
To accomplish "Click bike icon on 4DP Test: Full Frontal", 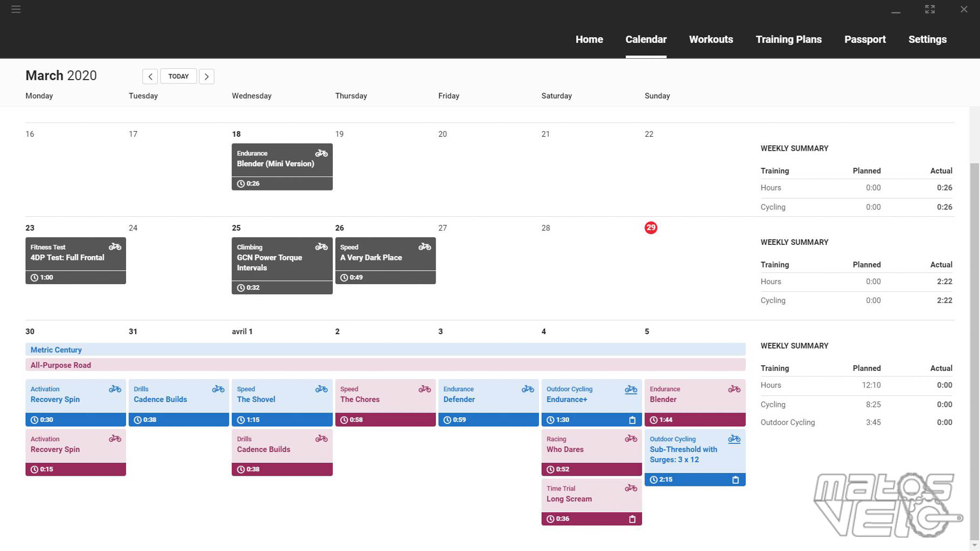I will pos(115,247).
